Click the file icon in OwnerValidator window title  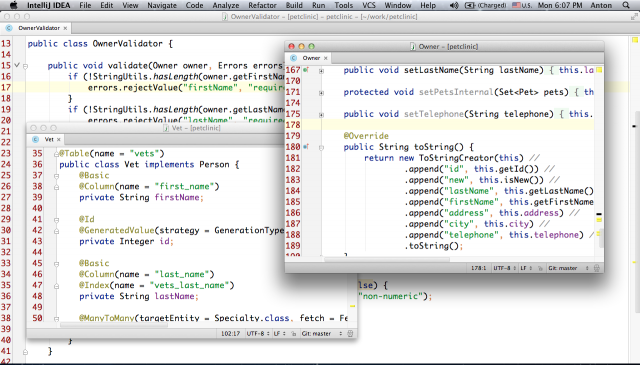pyautogui.click(x=225, y=17)
